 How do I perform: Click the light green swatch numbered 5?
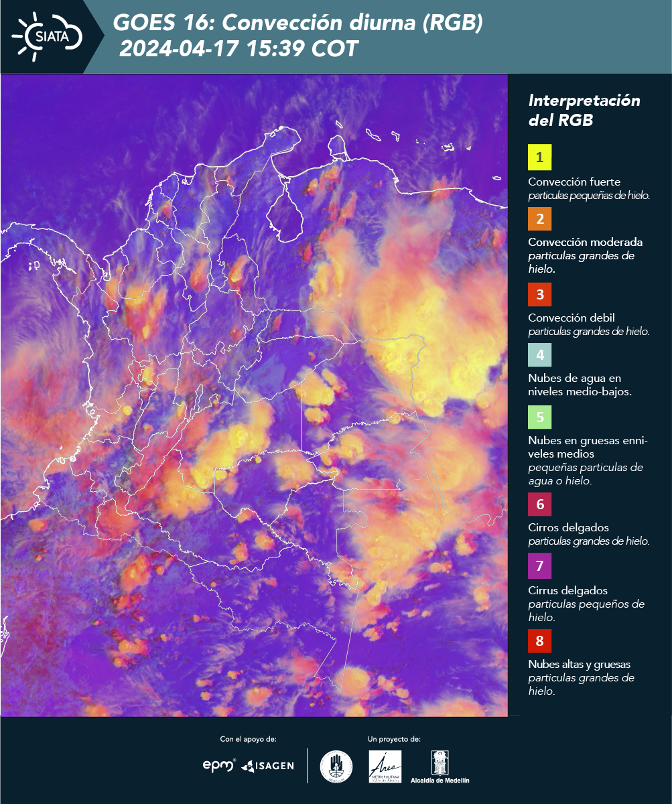tap(539, 417)
